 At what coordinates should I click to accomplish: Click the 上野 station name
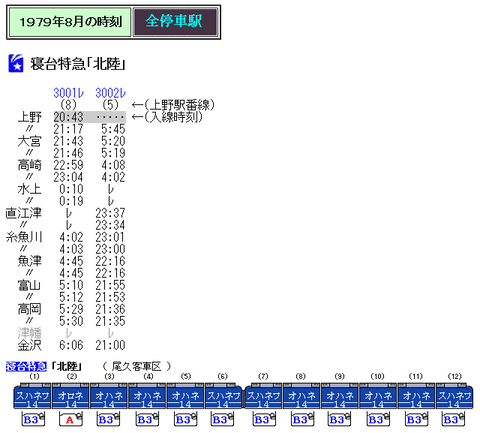tap(29, 117)
